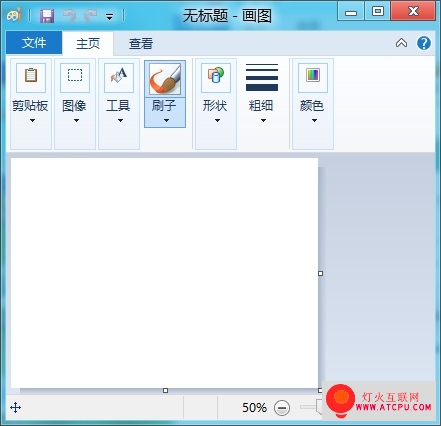Expand the 颜色 dropdown arrow
Image resolution: width=441 pixels, height=426 pixels.
point(314,120)
